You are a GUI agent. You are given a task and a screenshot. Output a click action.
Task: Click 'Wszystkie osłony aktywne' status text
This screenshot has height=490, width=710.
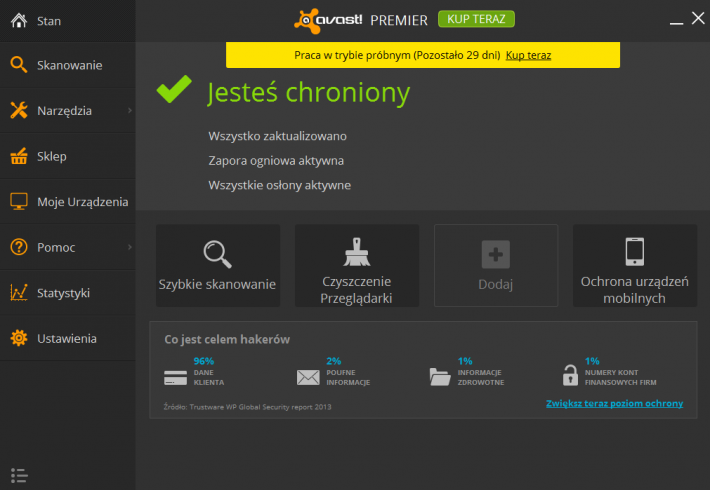pos(280,185)
